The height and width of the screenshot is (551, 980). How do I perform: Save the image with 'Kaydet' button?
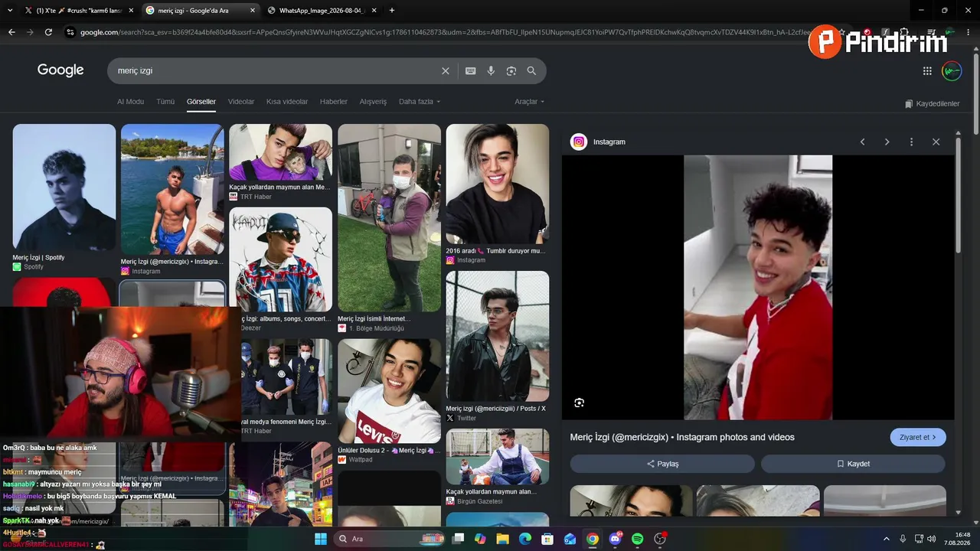(x=853, y=464)
